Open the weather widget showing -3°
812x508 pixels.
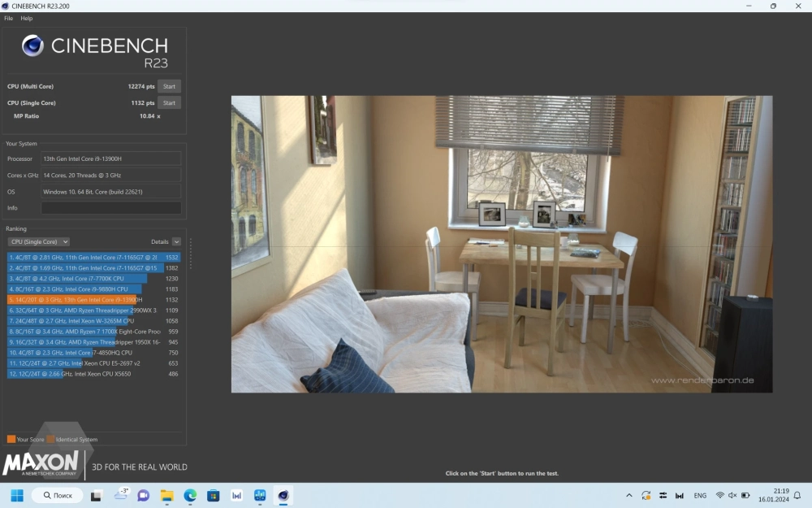coord(122,495)
